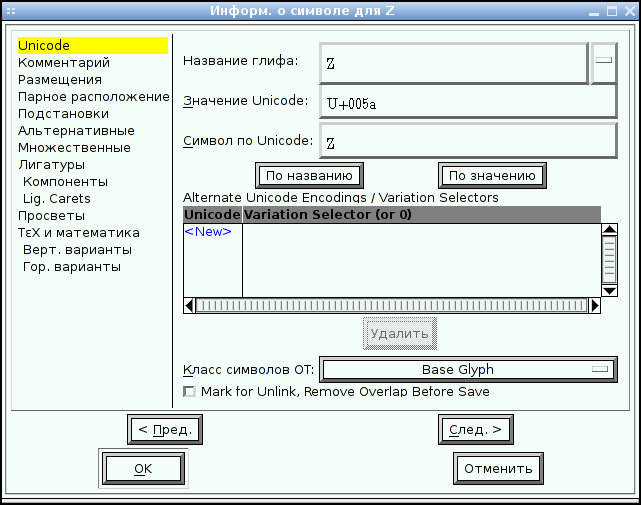Click the Variation Selector column header

pos(421,215)
